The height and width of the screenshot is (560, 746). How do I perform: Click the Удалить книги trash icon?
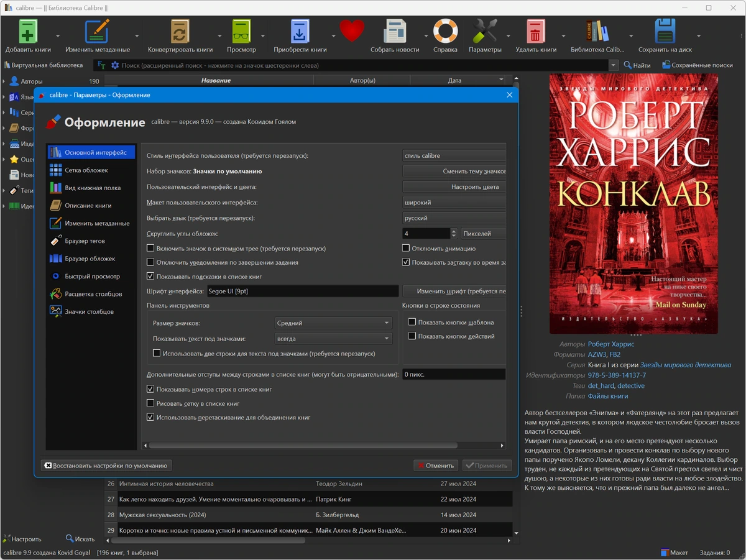(535, 31)
